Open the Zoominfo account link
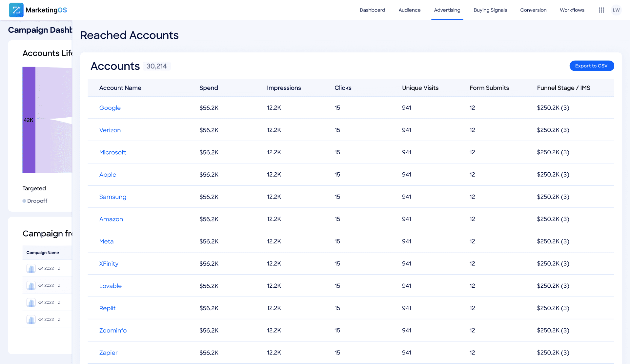630x364 pixels. [x=113, y=331]
